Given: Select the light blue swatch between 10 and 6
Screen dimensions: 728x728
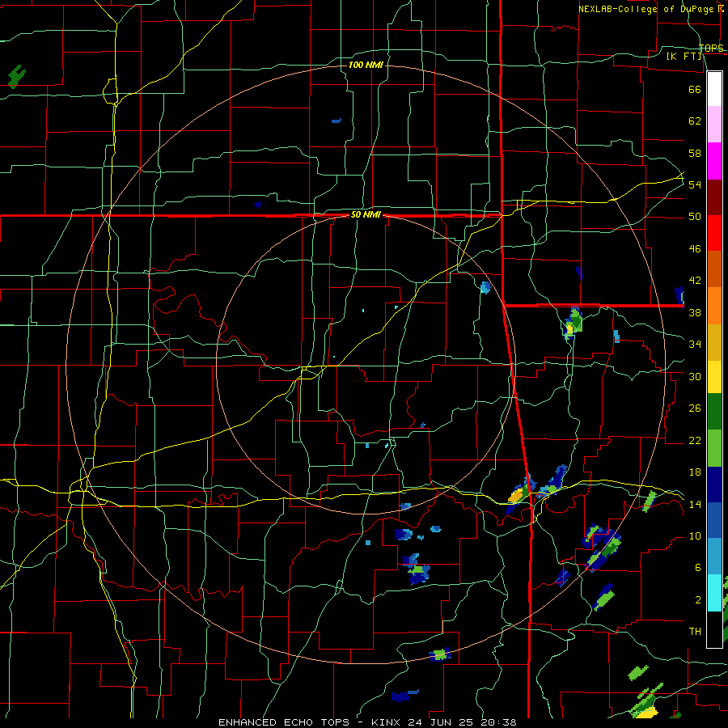Looking at the screenshot, I should pyautogui.click(x=714, y=557).
